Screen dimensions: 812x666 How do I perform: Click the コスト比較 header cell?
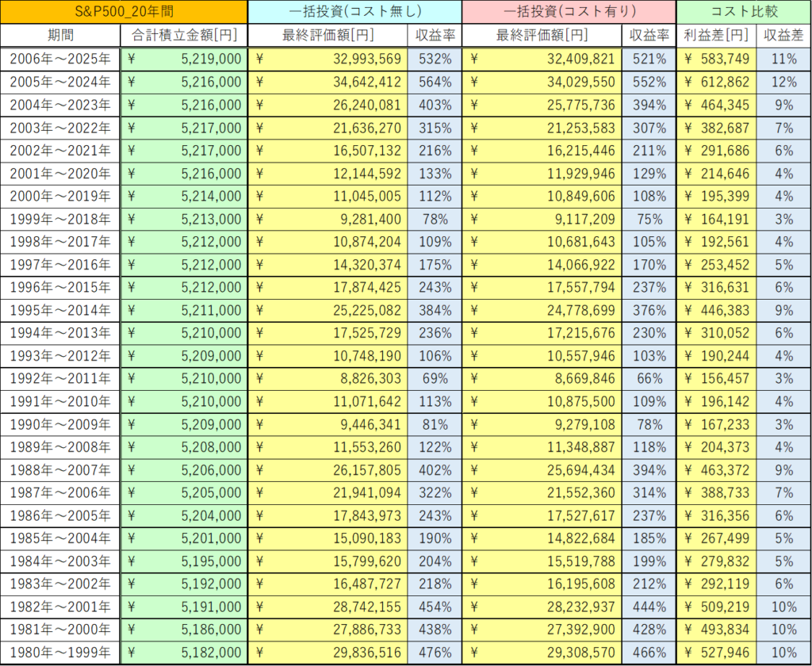(744, 13)
